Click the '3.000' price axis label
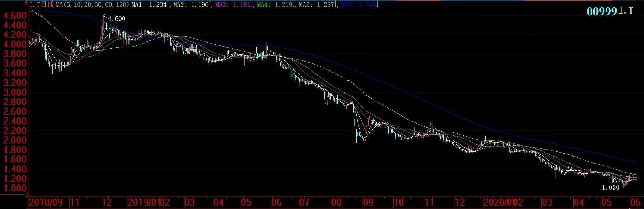 (15, 92)
